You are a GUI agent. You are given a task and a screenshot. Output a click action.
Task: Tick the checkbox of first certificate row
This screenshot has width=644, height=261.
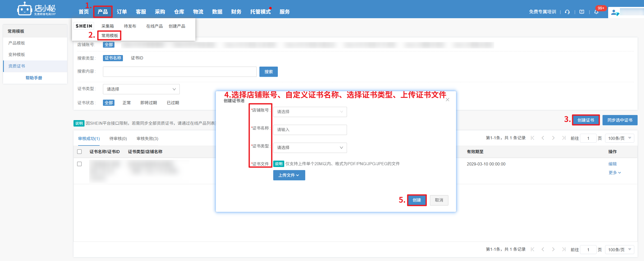[79, 164]
